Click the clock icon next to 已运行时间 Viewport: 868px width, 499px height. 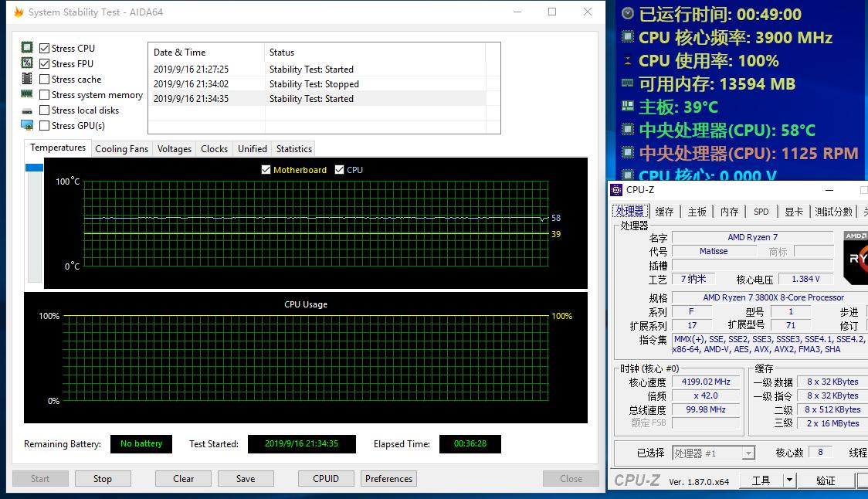coord(628,13)
